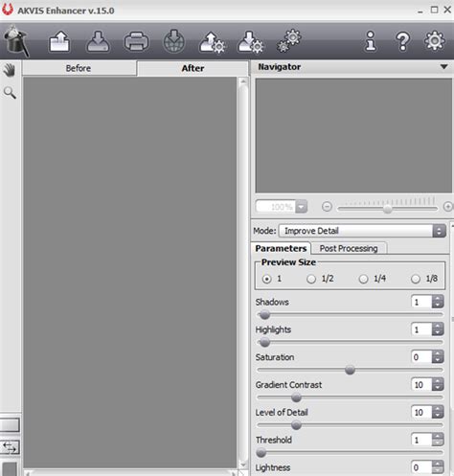Image resolution: width=454 pixels, height=476 pixels.
Task: Select Preview Size 1/2 radio button
Action: (x=311, y=279)
